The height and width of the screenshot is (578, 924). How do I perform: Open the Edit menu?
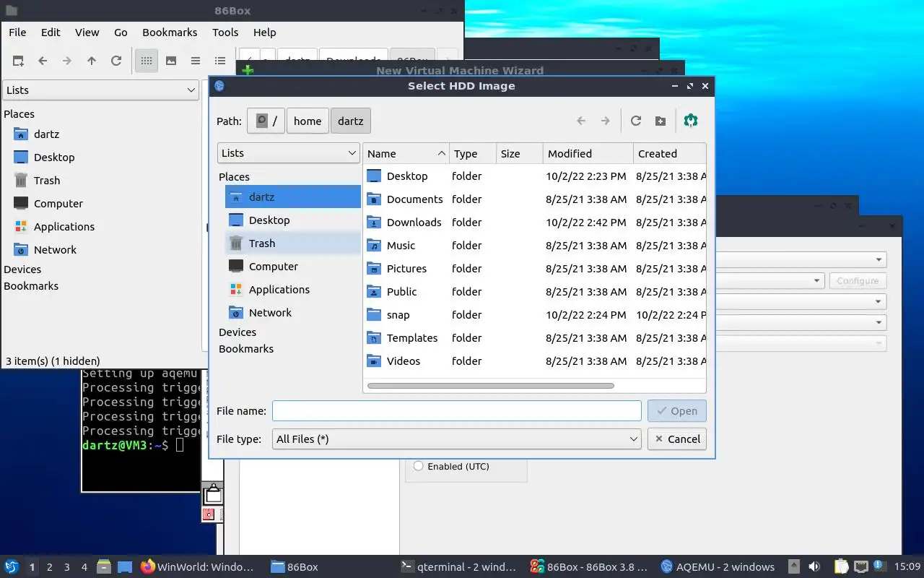51,33
